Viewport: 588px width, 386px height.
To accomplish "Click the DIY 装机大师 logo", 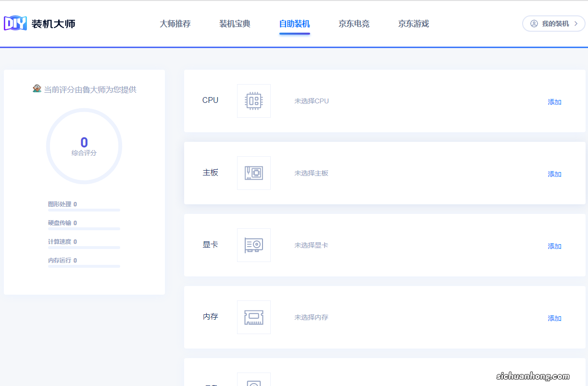I will point(40,23).
